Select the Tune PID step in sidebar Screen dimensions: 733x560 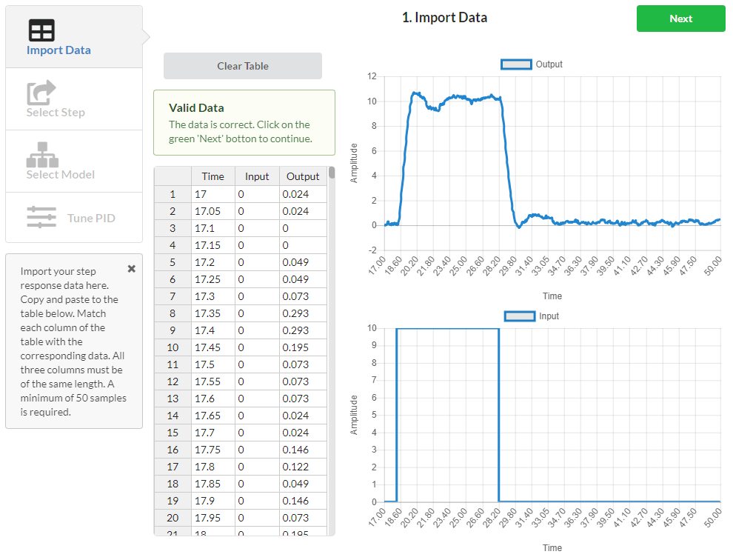click(74, 218)
